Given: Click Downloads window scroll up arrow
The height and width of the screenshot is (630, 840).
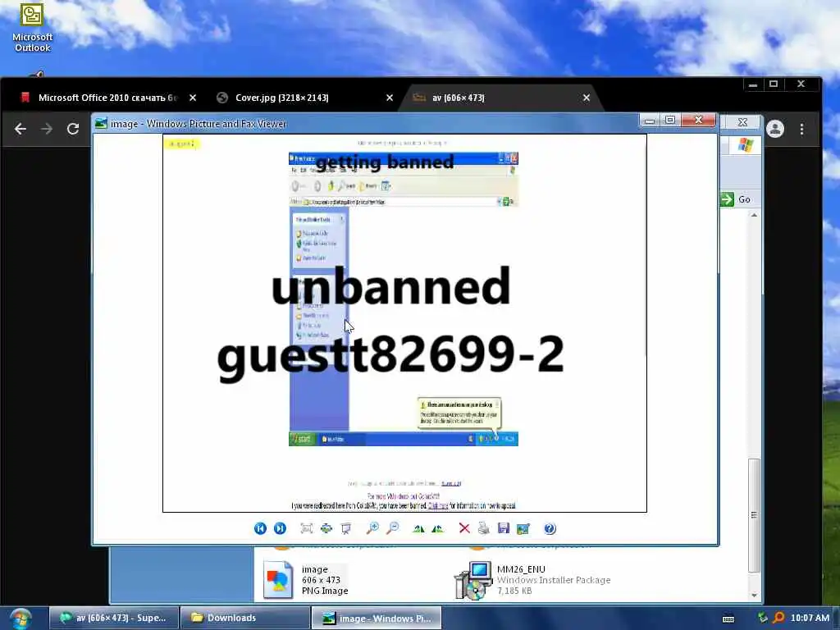Looking at the screenshot, I should point(755,216).
